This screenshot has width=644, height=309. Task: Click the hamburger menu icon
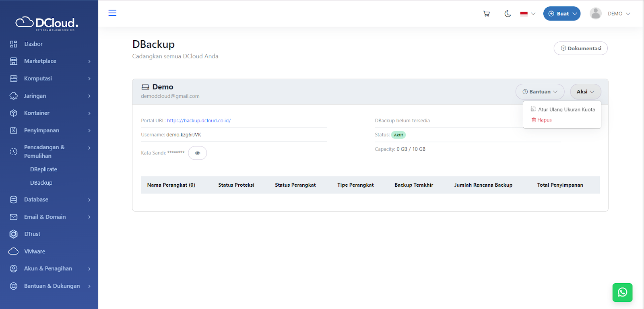pos(112,13)
